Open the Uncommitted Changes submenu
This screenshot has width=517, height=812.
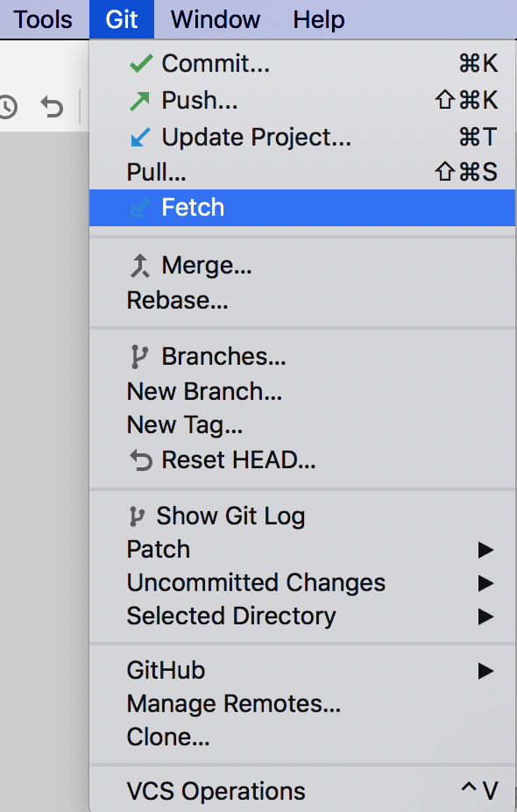pyautogui.click(x=256, y=582)
